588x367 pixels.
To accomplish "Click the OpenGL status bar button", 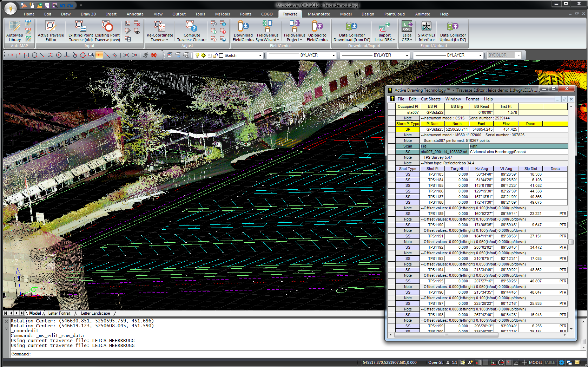I will (436, 362).
